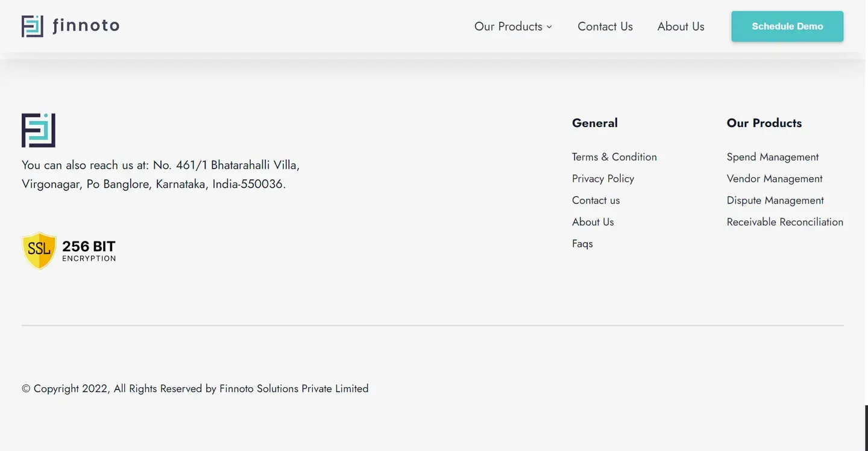
Task: Go to Dispute Management page
Action: pos(775,200)
